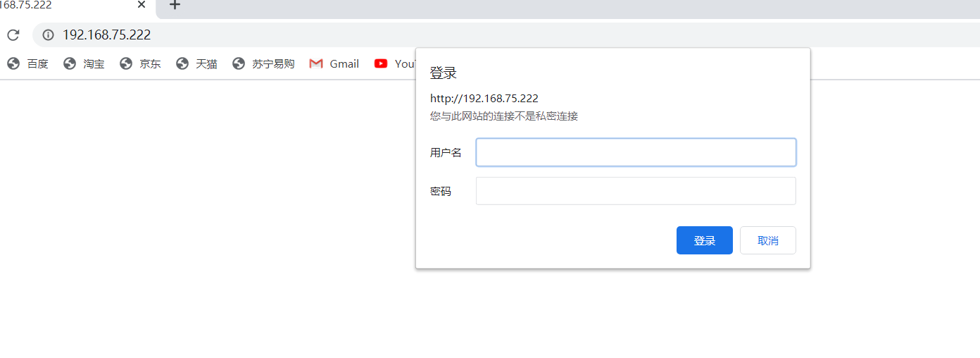Open the 天猫 bookmark

pyautogui.click(x=197, y=63)
